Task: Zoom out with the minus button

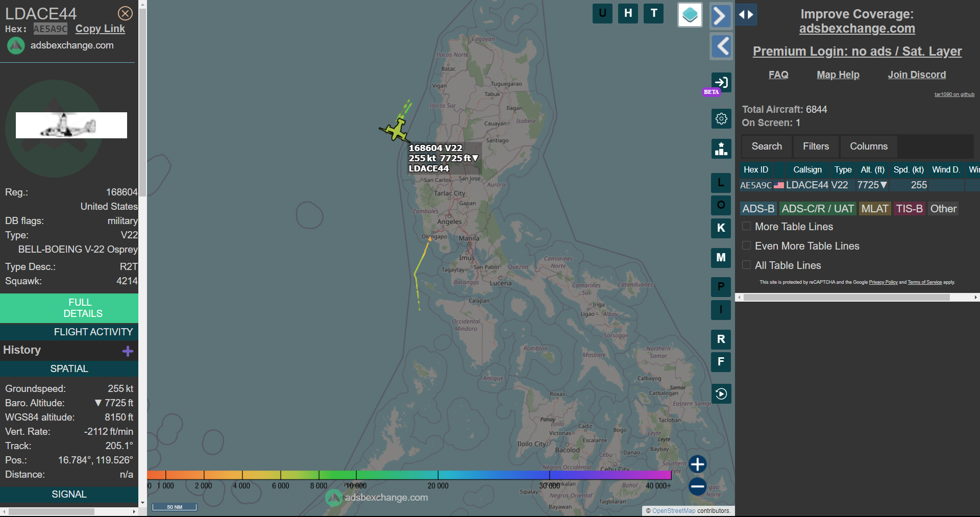Action: [x=697, y=486]
